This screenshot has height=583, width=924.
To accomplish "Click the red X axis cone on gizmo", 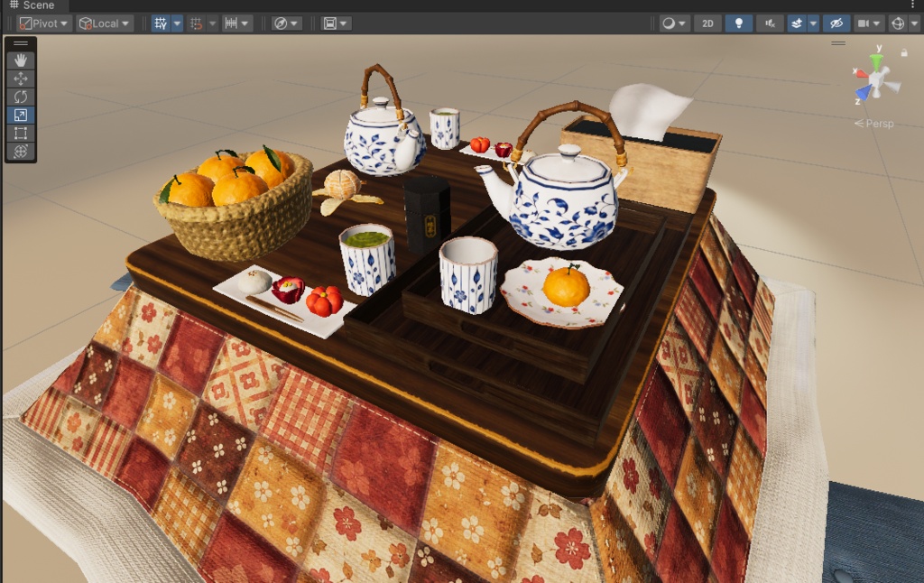I will point(862,74).
